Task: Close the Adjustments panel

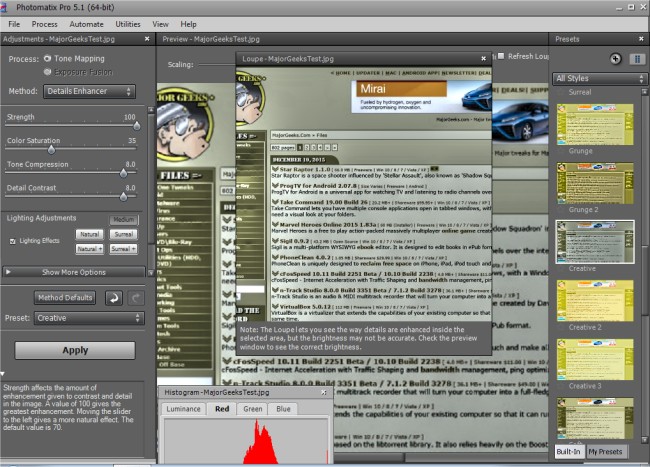Action: (x=148, y=38)
